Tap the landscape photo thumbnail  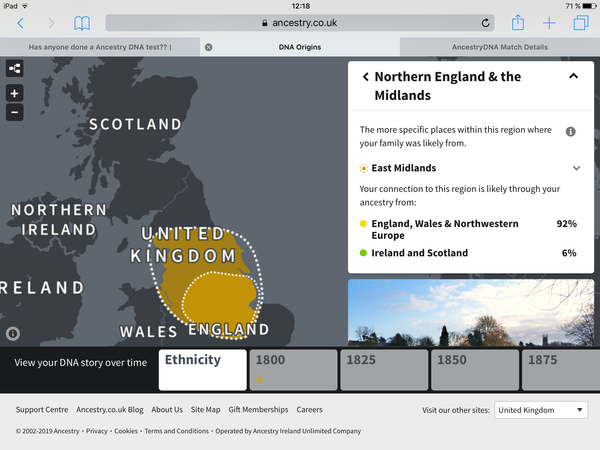(471, 313)
